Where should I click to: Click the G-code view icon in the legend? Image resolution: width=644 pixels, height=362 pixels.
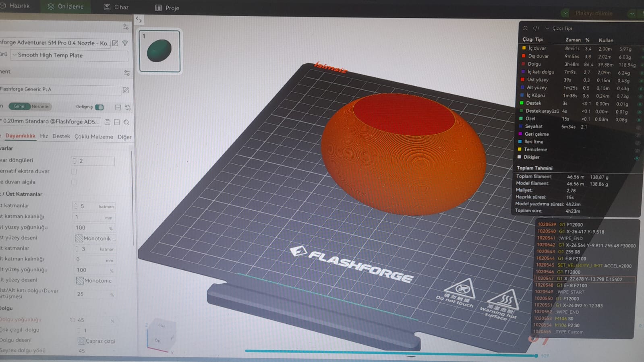[536, 28]
